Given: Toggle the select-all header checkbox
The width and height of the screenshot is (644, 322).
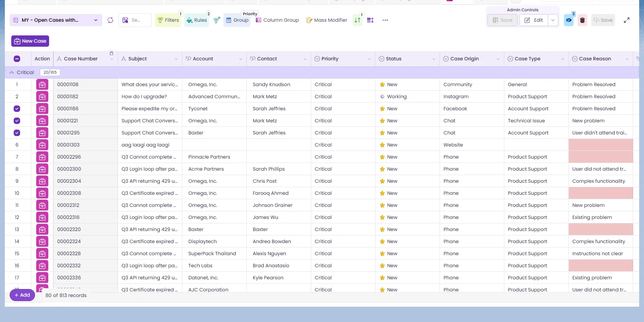Looking at the screenshot, I should point(17,59).
